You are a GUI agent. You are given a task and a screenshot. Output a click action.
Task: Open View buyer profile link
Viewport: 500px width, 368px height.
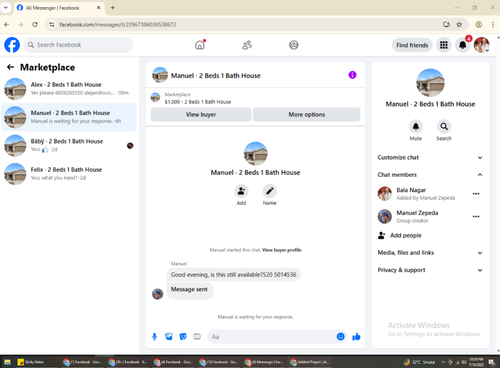(282, 250)
